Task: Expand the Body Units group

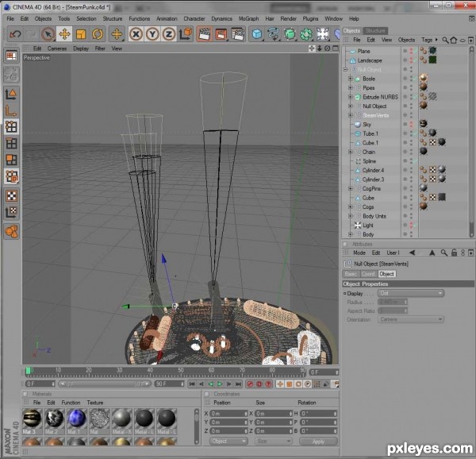Action: 351,216
